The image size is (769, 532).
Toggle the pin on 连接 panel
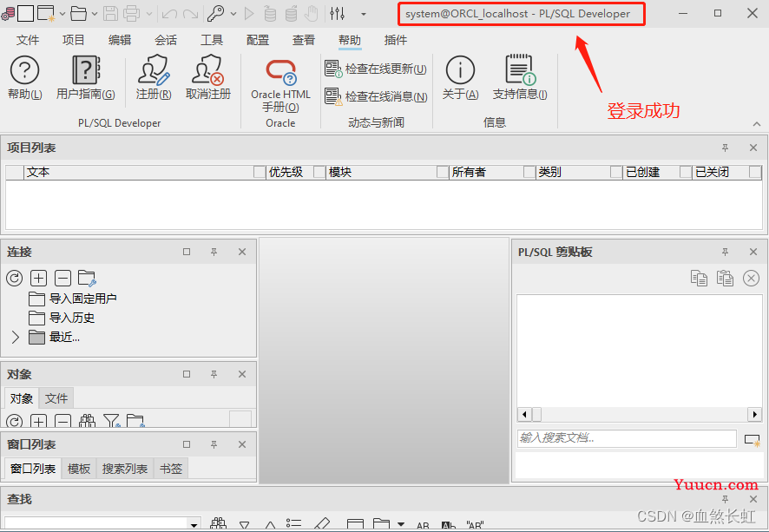tap(214, 252)
